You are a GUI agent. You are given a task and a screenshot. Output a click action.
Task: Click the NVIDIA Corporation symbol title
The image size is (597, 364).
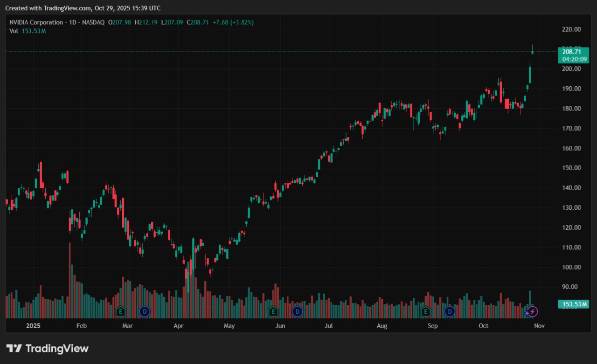pyautogui.click(x=36, y=22)
